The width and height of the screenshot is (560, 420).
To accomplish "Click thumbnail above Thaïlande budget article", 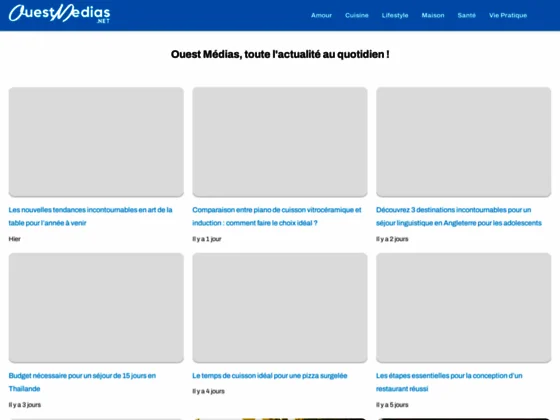I will click(96, 308).
